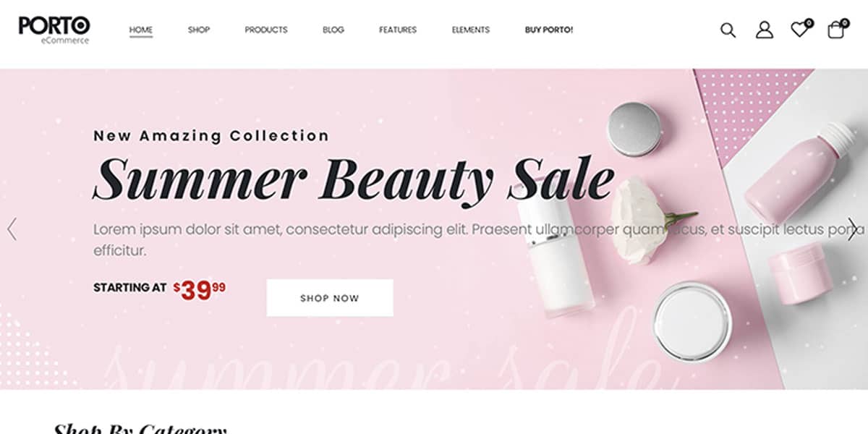
Task: Click the $39.99 starting price
Action: click(x=200, y=289)
